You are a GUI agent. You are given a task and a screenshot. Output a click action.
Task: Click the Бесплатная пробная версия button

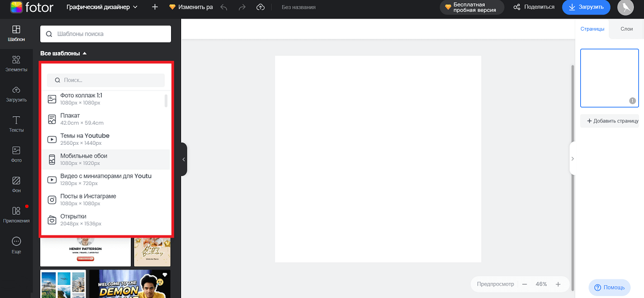pyautogui.click(x=472, y=7)
